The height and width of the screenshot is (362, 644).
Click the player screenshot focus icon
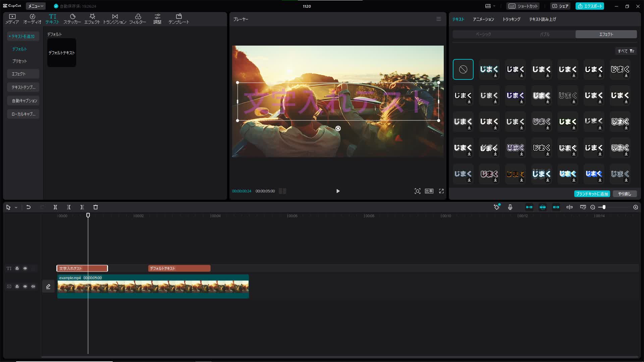pyautogui.click(x=418, y=191)
